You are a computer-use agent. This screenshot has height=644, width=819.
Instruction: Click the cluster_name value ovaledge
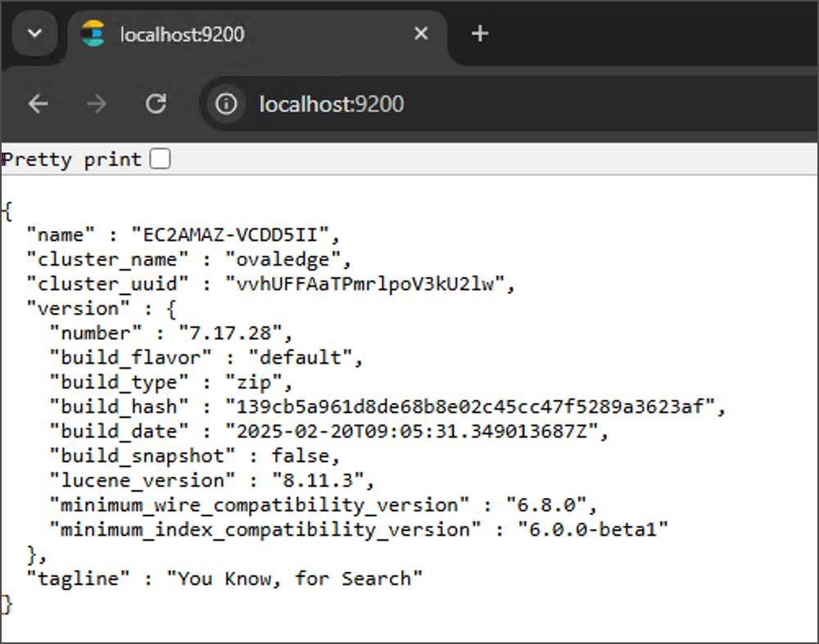(x=288, y=260)
